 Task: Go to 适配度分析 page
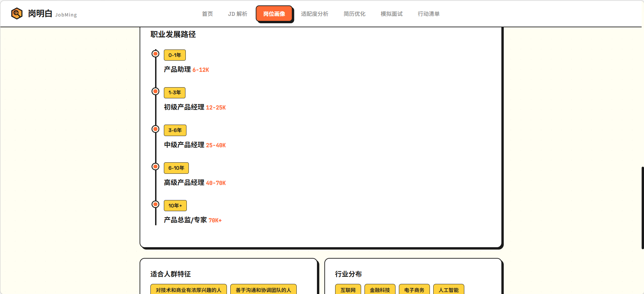(314, 14)
